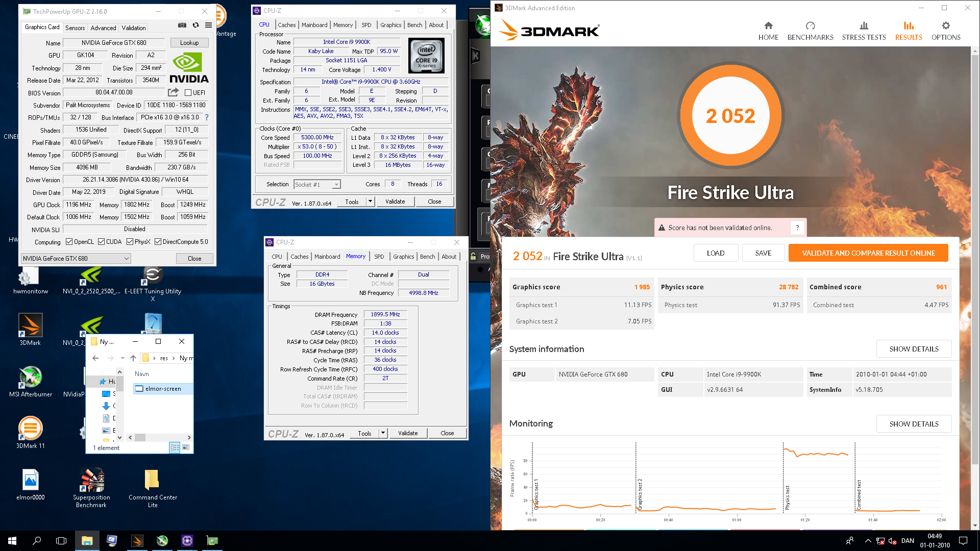980x551 pixels.
Task: Switch to Sensors tab in GPU-Z
Action: [75, 28]
